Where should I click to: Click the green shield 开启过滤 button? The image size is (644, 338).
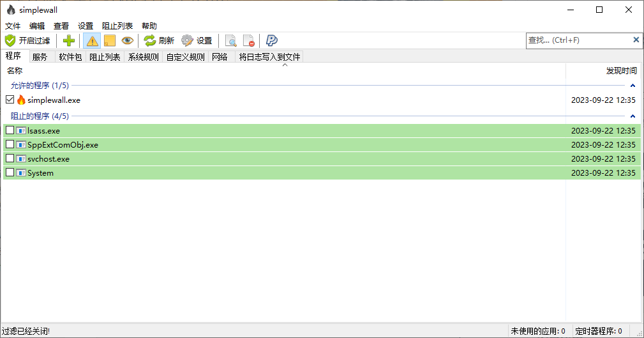[27, 41]
